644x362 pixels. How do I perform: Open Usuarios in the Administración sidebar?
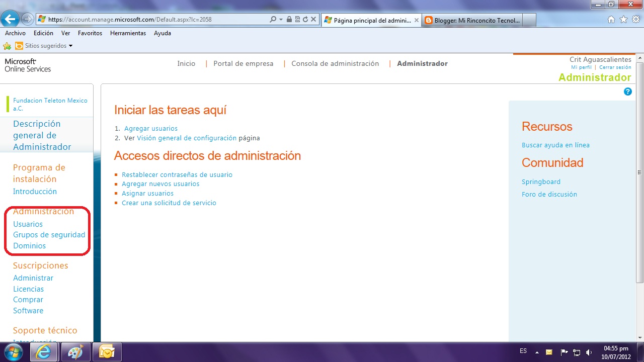(x=28, y=224)
